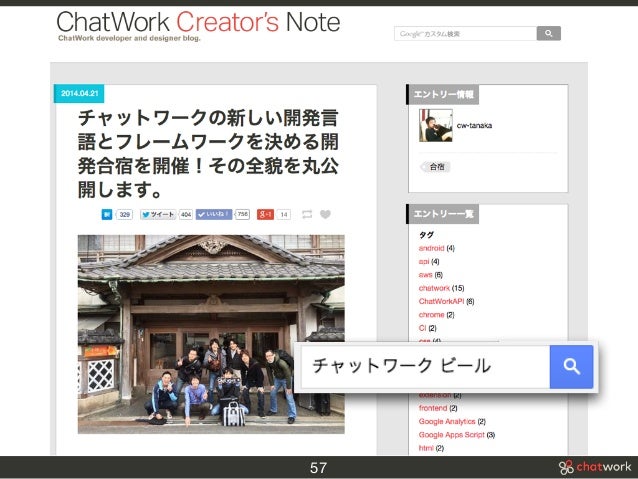Click the cw-tanaka author avatar
This screenshot has height=479, width=638.
tap(436, 125)
